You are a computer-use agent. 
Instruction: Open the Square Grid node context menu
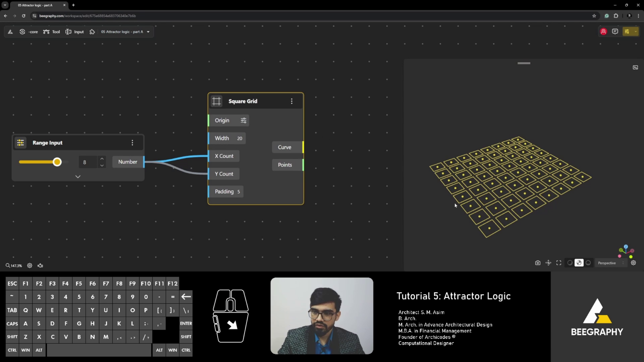(292, 101)
